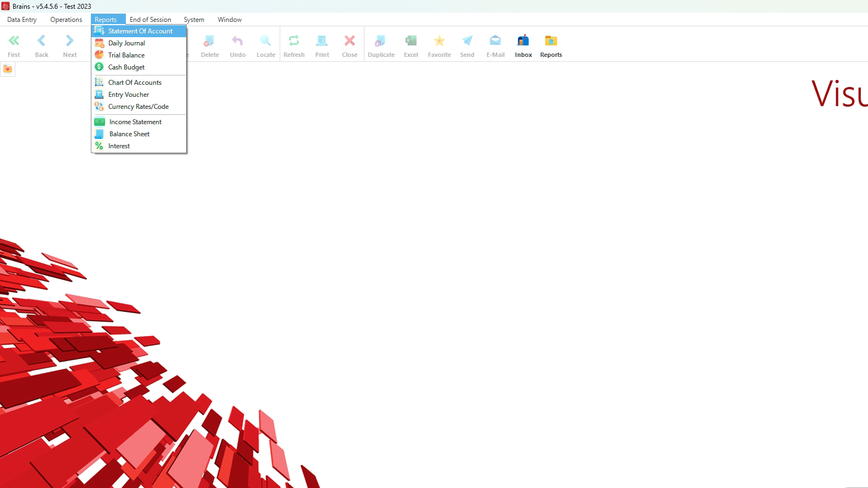Click the Statement Of Account menu icon
The image size is (868, 488).
click(x=99, y=31)
